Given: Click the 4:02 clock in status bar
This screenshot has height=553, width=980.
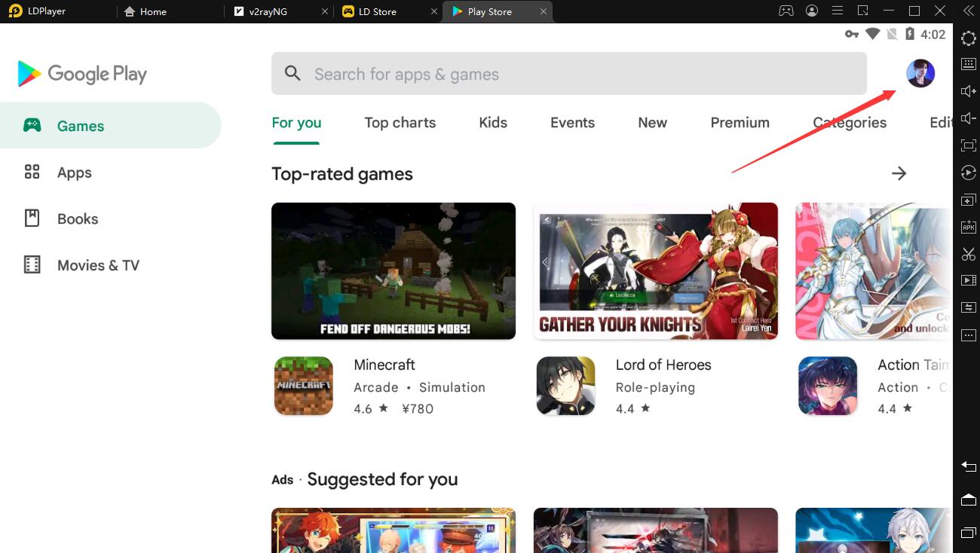Looking at the screenshot, I should pos(933,34).
